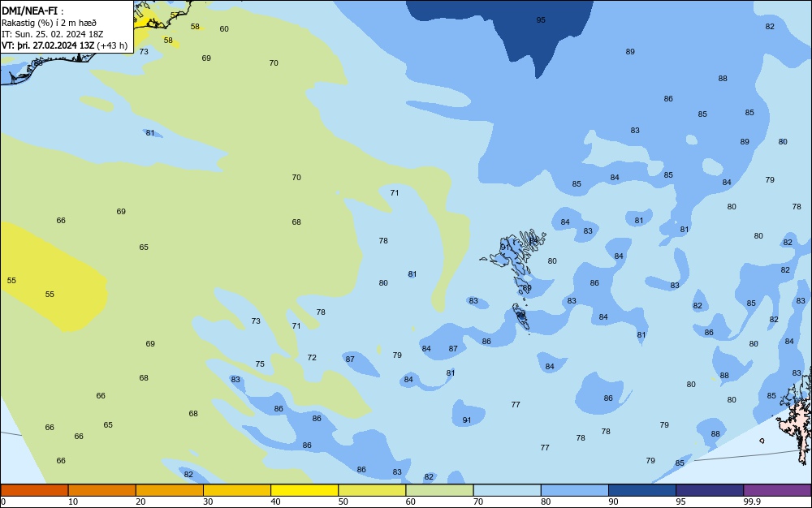Click the '20' legend tick label
Screen dimensions: 812x508
(x=140, y=502)
